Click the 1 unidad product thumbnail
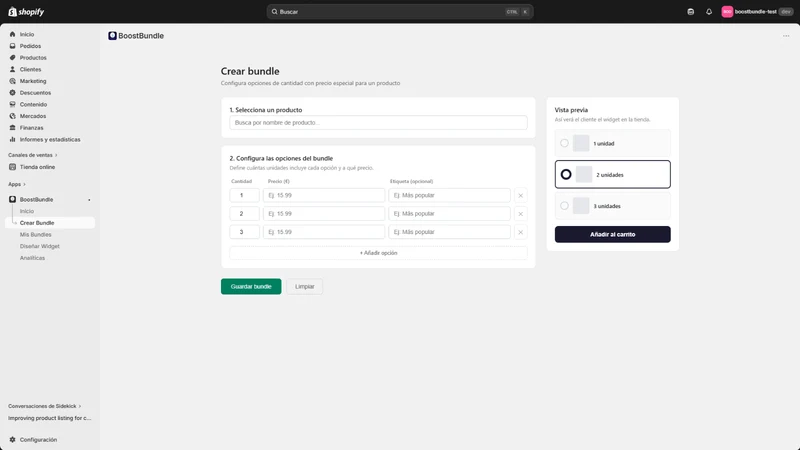Image resolution: width=800 pixels, height=450 pixels. (x=581, y=143)
